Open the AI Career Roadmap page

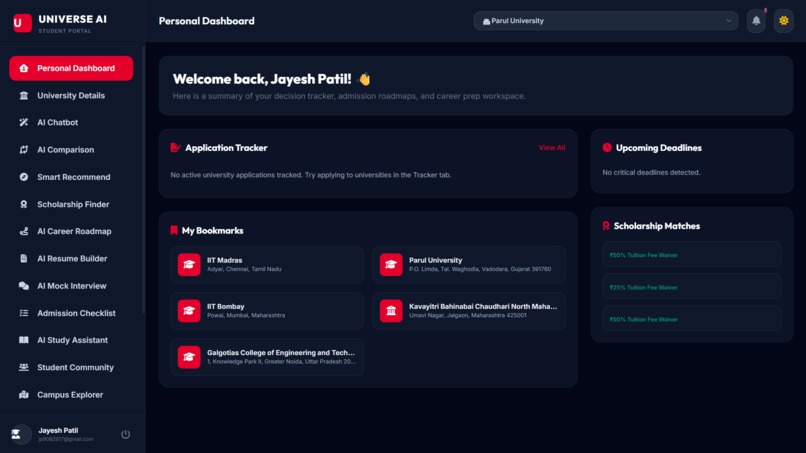click(71, 231)
